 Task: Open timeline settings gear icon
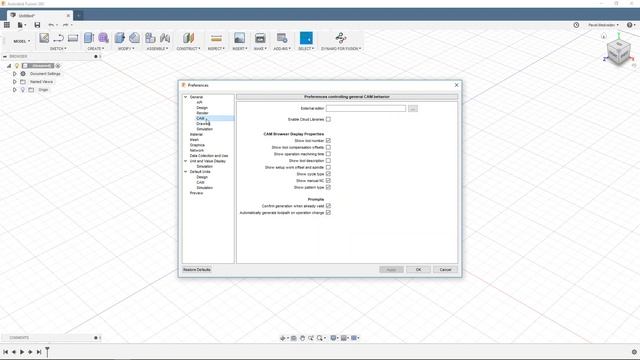pos(634,352)
